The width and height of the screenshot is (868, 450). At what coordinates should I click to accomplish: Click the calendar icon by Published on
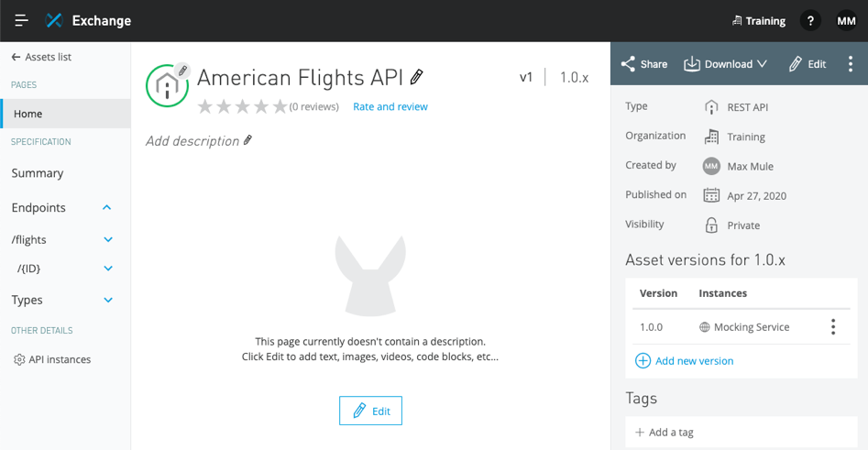pos(711,195)
